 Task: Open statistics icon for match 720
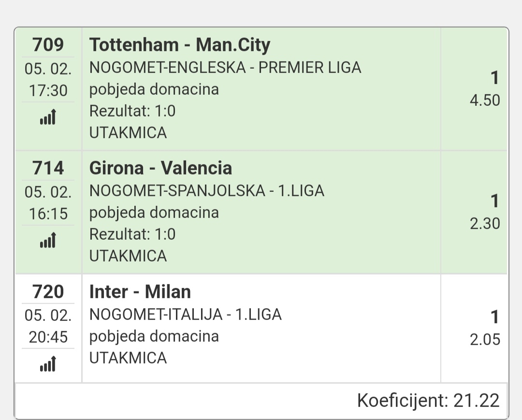pyautogui.click(x=48, y=364)
